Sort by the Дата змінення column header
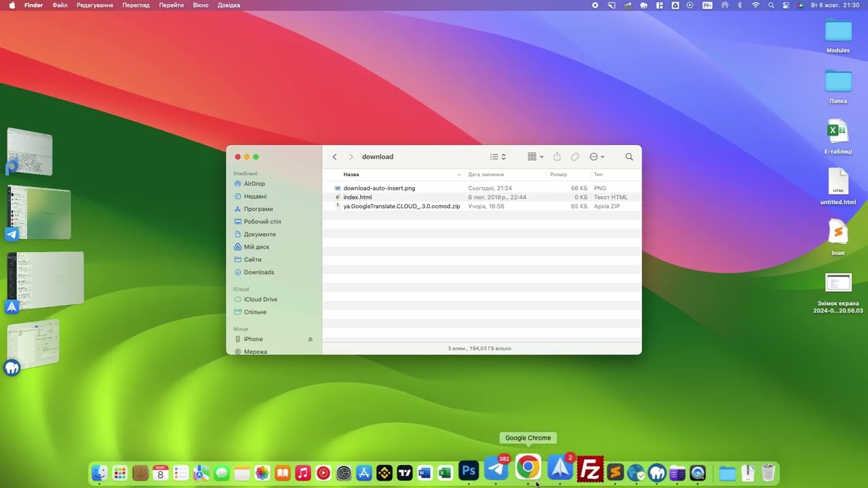868x488 pixels. point(486,174)
